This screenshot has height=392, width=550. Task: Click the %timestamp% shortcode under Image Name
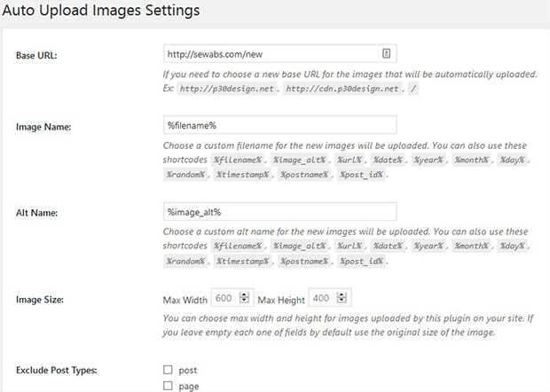(x=242, y=174)
